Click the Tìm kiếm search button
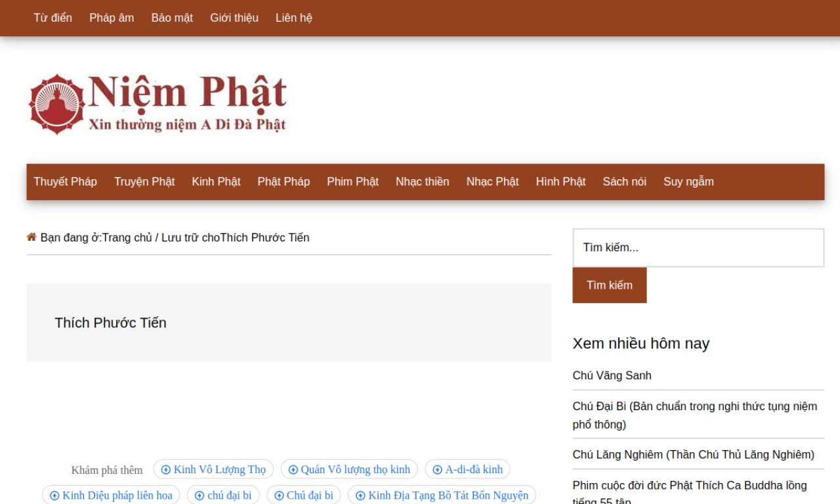The image size is (840, 504). pos(610,285)
